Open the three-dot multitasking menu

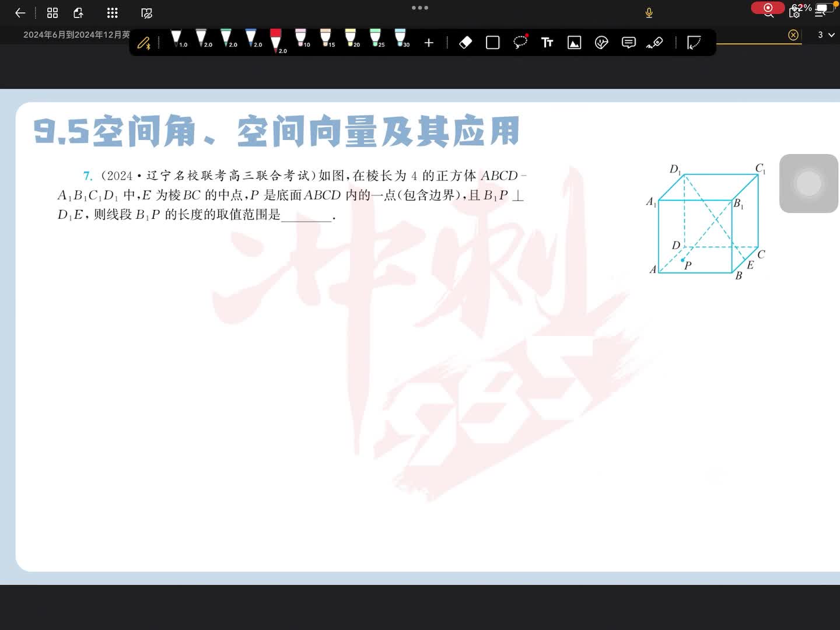pyautogui.click(x=420, y=8)
